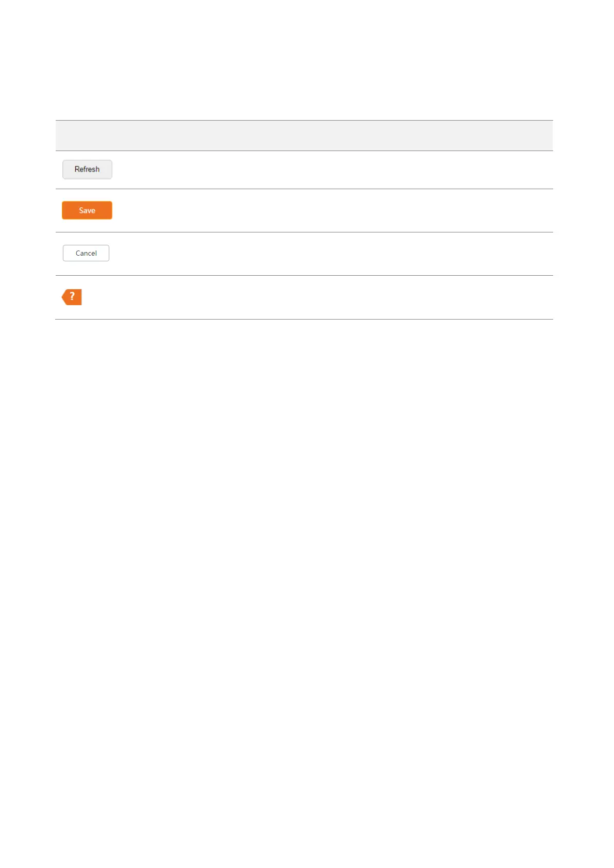614x868 pixels.
Task: Reload data with the gray Refresh button
Action: 87,170
